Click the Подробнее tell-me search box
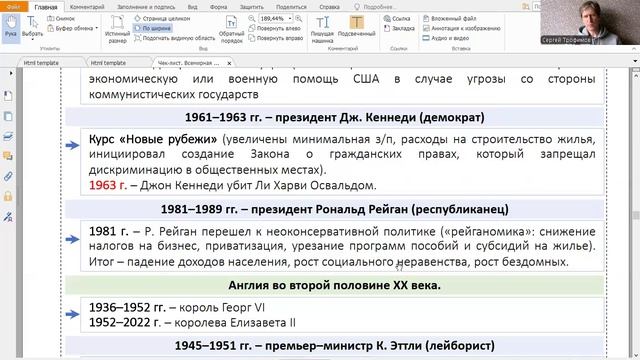This screenshot has height=360, width=640. tap(375, 7)
